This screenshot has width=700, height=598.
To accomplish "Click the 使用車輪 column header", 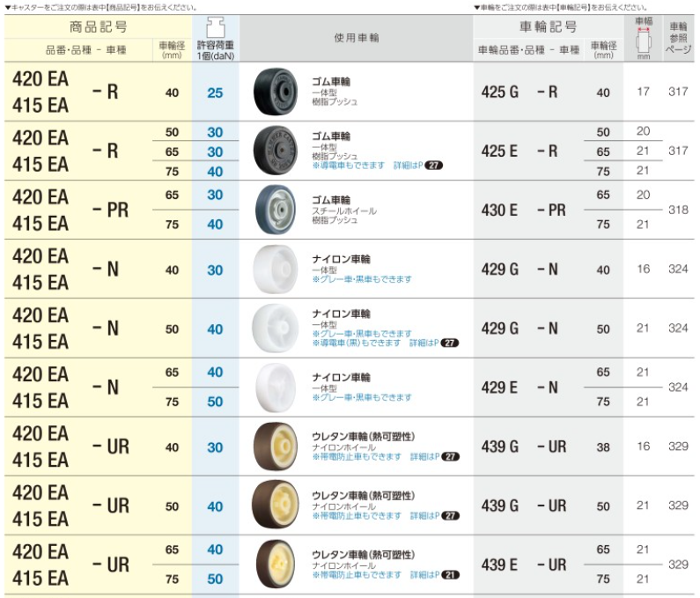I will [x=357, y=39].
